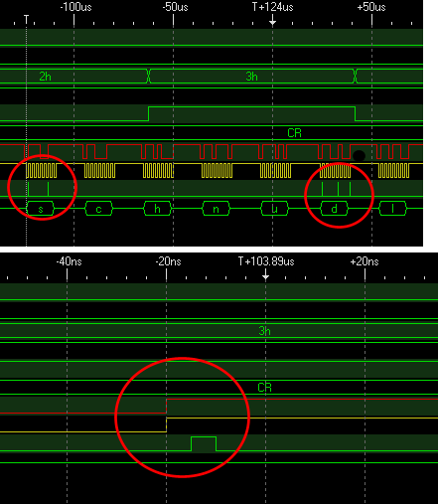
Task: Select the -20ns time scale label
Action: pos(168,261)
